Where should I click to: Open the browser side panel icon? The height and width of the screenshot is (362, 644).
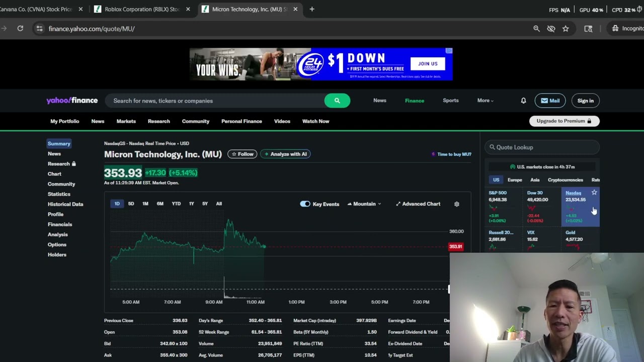588,29
